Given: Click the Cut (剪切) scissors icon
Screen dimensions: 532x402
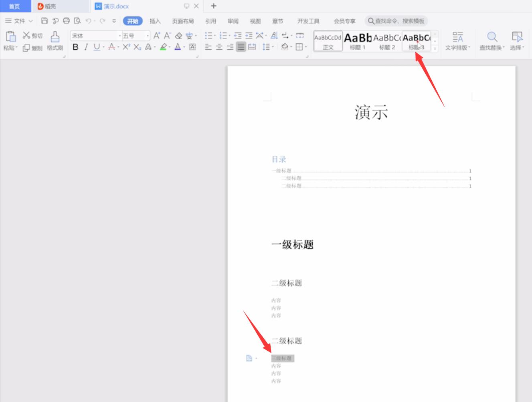Looking at the screenshot, I should pyautogui.click(x=26, y=36).
